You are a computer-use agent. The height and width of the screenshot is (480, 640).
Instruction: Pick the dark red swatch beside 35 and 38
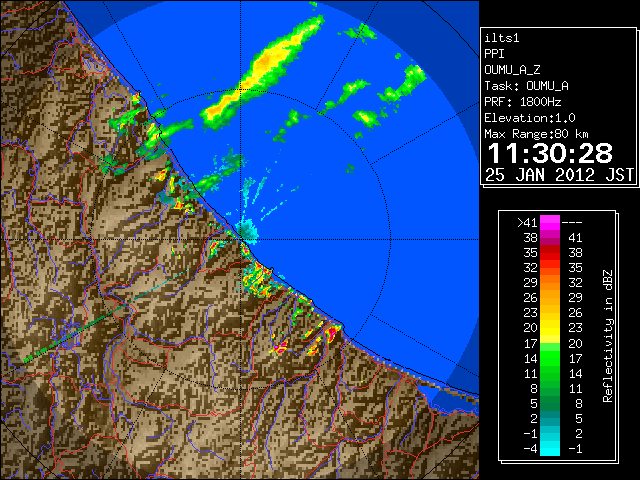tap(550, 253)
